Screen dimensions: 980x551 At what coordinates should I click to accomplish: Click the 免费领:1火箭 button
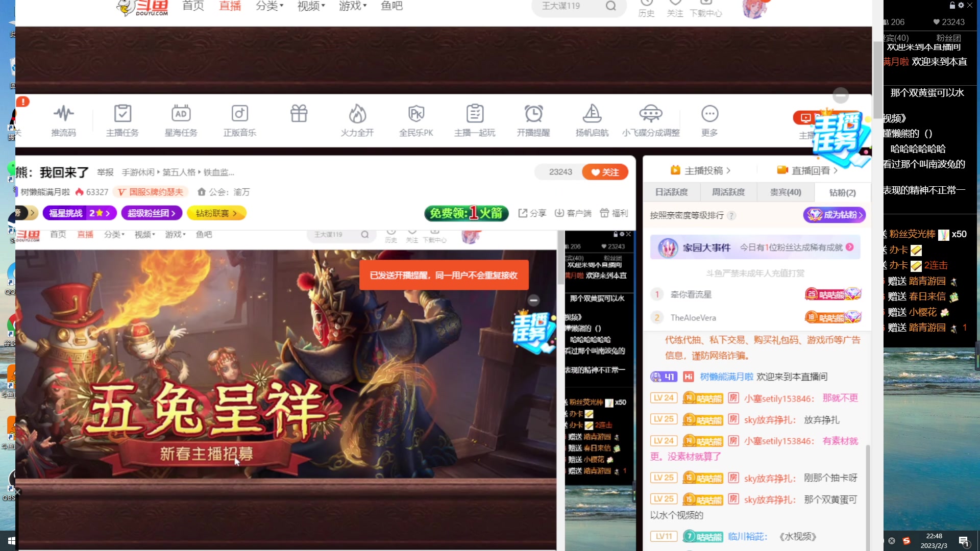coord(467,213)
